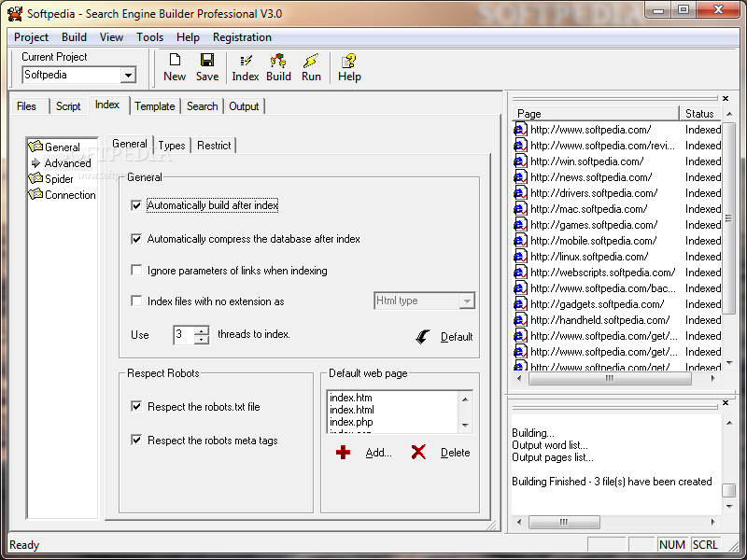Click the General folder icon in tree
This screenshot has width=747, height=560.
35,147
